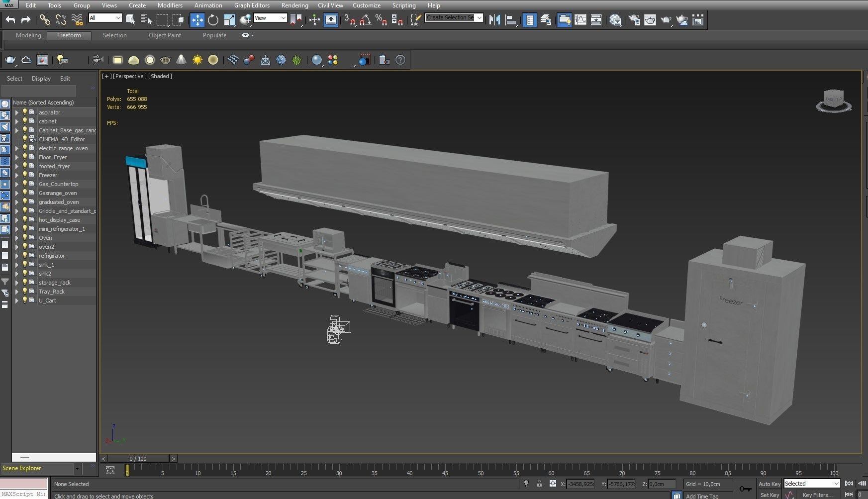The width and height of the screenshot is (868, 499).
Task: Open the Create Selection Set dropdown
Action: click(454, 18)
